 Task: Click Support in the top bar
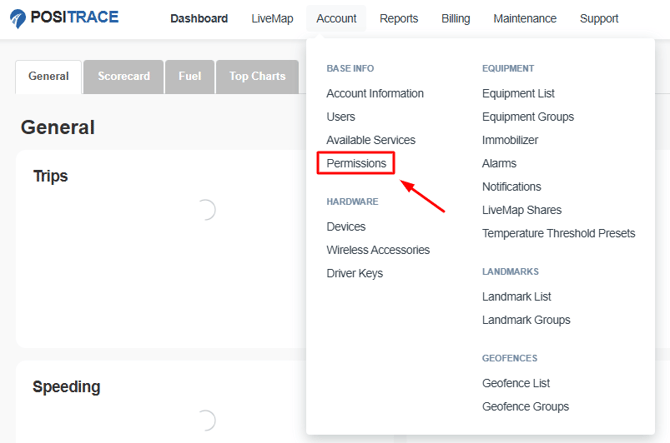click(599, 18)
